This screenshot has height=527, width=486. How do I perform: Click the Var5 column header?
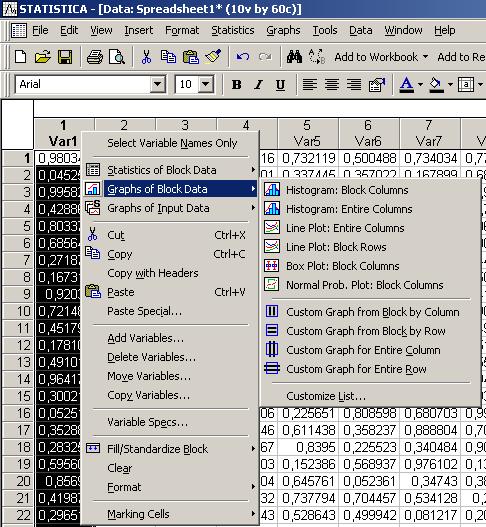point(307,133)
